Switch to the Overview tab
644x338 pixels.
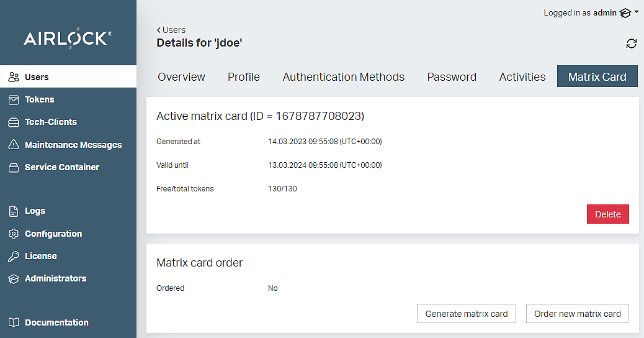point(181,77)
